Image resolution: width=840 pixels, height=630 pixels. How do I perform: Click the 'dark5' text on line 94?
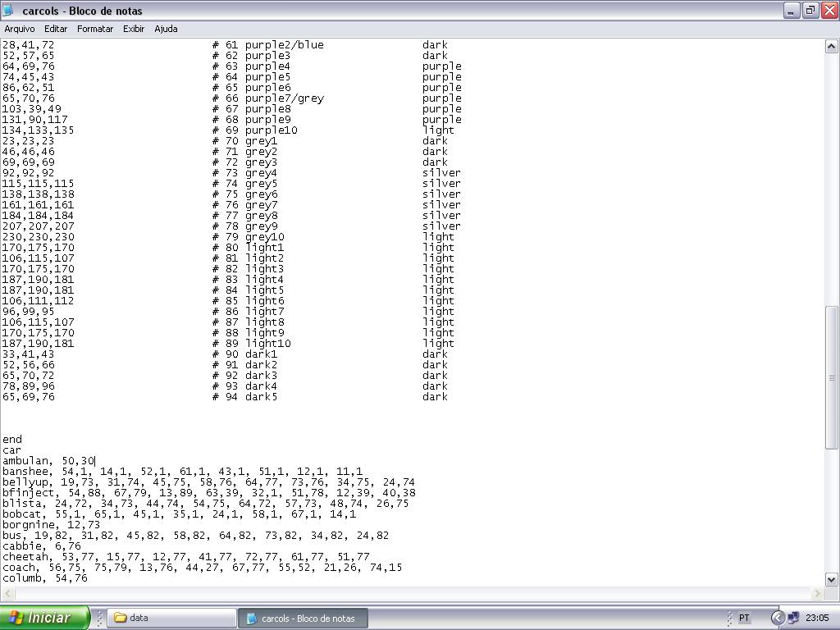pos(262,397)
